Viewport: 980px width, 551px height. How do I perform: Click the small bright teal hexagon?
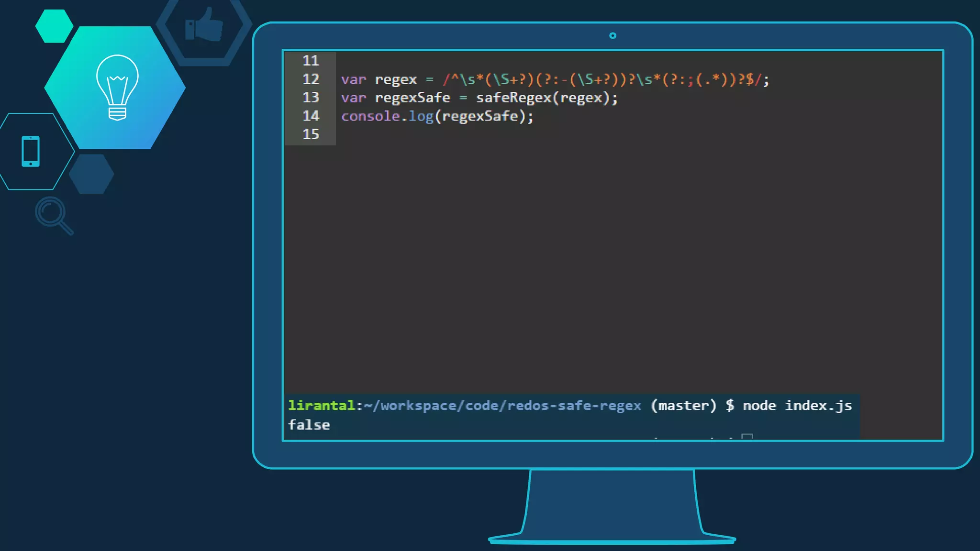click(54, 26)
